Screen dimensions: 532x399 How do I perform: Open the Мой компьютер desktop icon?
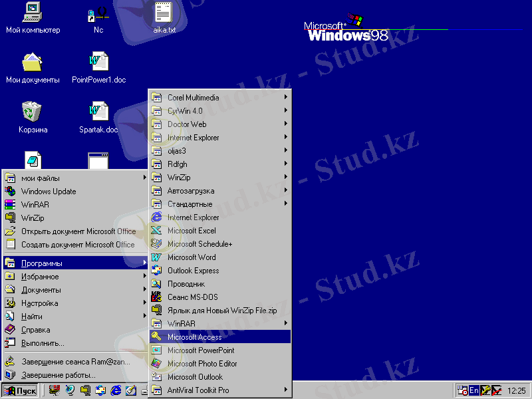[x=32, y=13]
